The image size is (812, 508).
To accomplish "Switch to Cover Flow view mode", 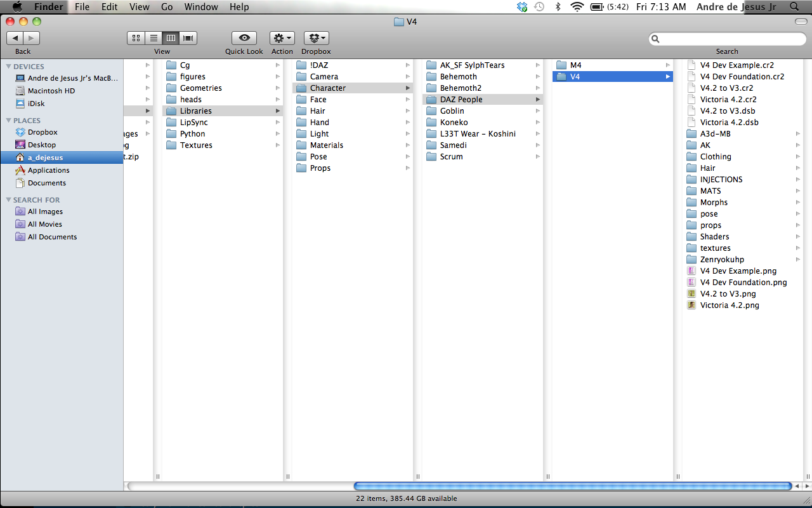I will tap(188, 38).
